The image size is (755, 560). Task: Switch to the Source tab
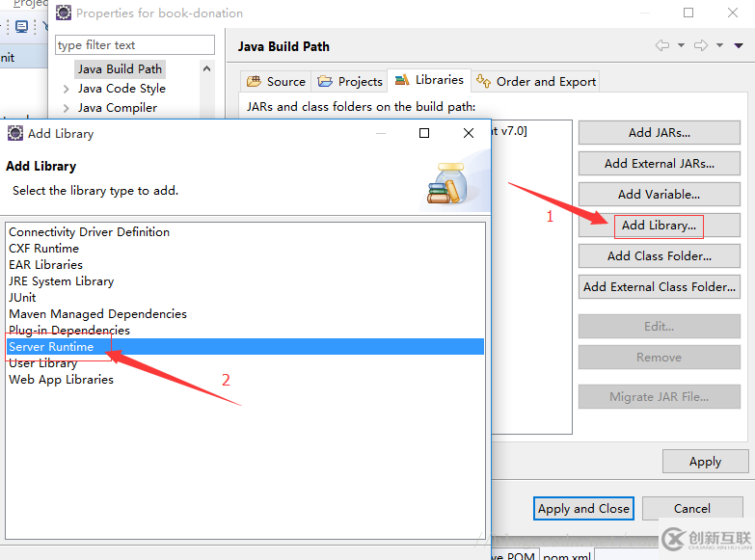pyautogui.click(x=276, y=81)
